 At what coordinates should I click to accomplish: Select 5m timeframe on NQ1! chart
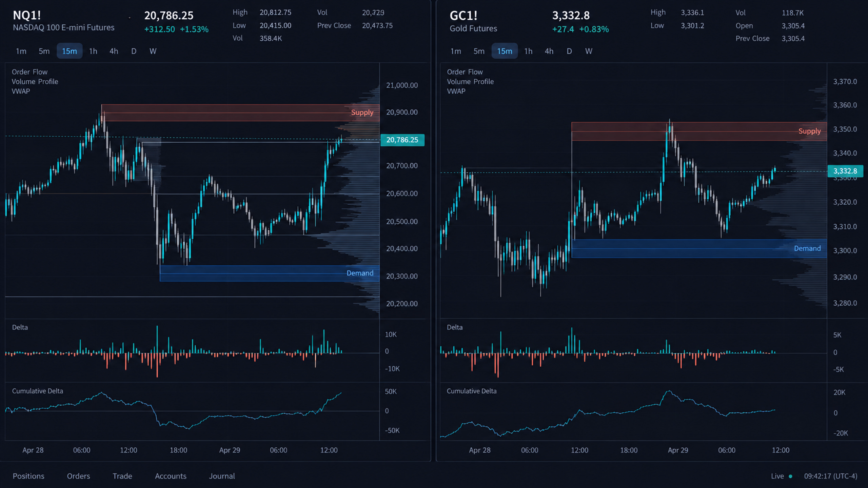[44, 51]
